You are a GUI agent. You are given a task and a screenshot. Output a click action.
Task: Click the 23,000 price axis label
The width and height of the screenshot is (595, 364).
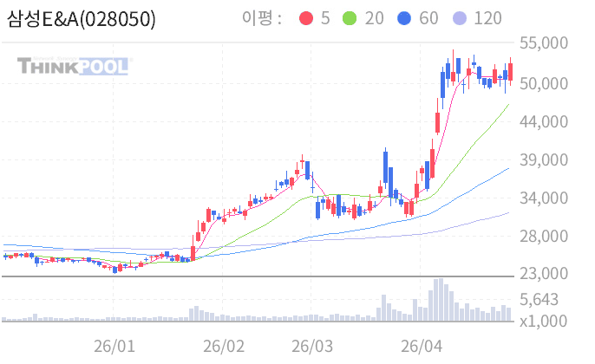[543, 273]
